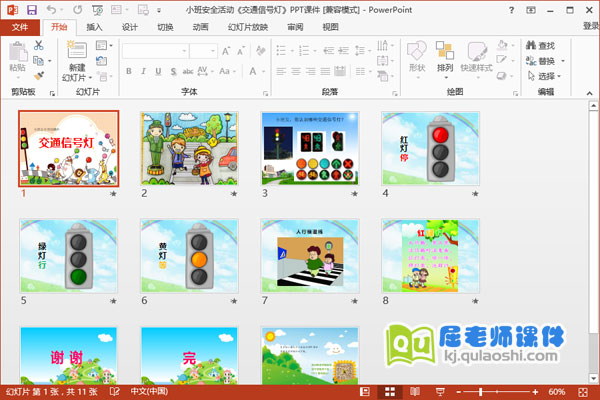The width and height of the screenshot is (600, 400).
Task: Click the New Slide (新建幻灯片) icon
Action: coord(77,50)
